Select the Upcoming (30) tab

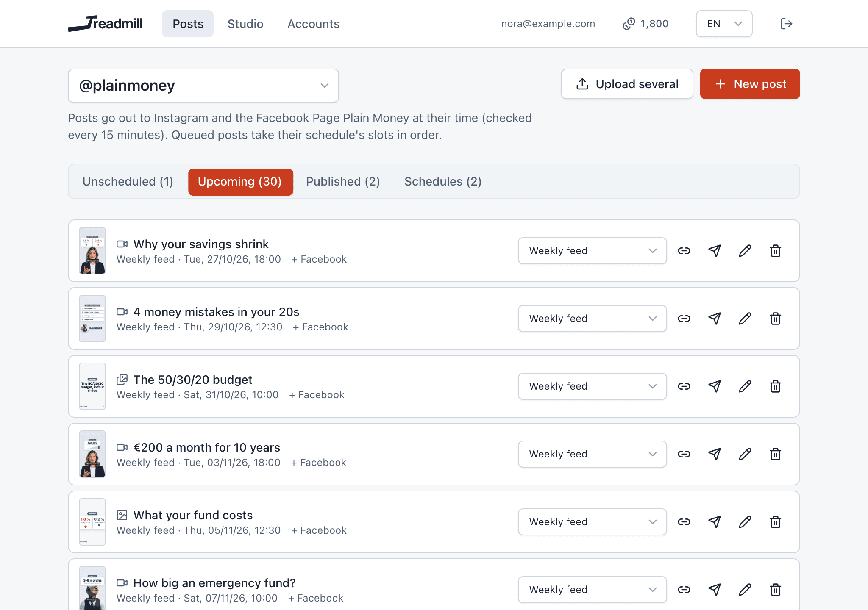click(x=240, y=182)
